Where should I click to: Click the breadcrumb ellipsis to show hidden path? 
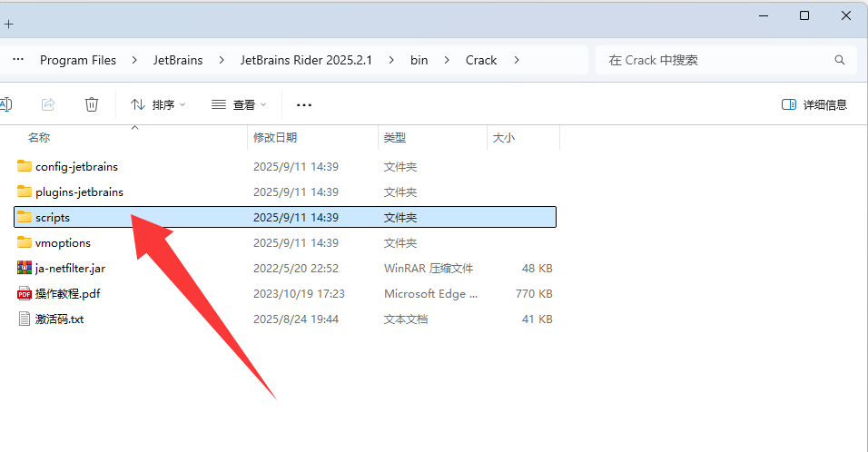pyautogui.click(x=18, y=59)
